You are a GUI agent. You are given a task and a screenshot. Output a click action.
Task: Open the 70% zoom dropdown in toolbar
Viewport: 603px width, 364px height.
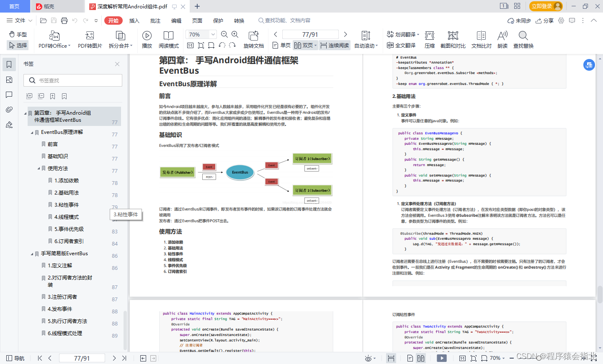click(x=213, y=34)
